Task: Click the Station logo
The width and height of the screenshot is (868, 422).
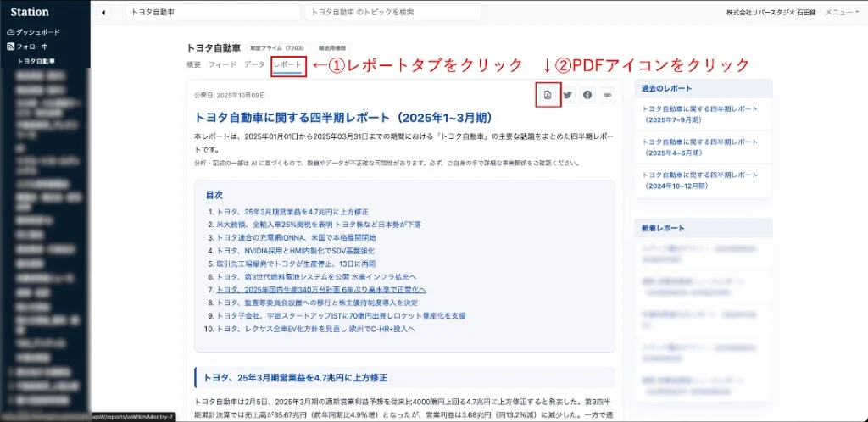Action: 30,12
